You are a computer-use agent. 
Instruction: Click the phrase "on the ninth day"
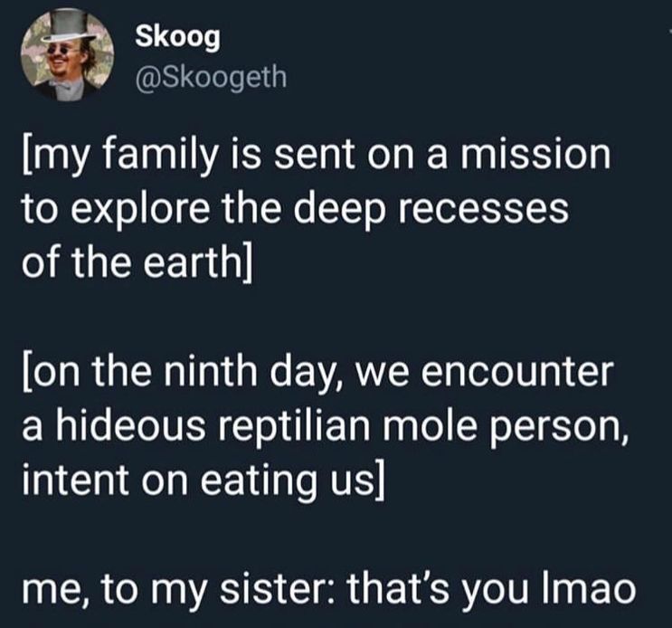183,372
